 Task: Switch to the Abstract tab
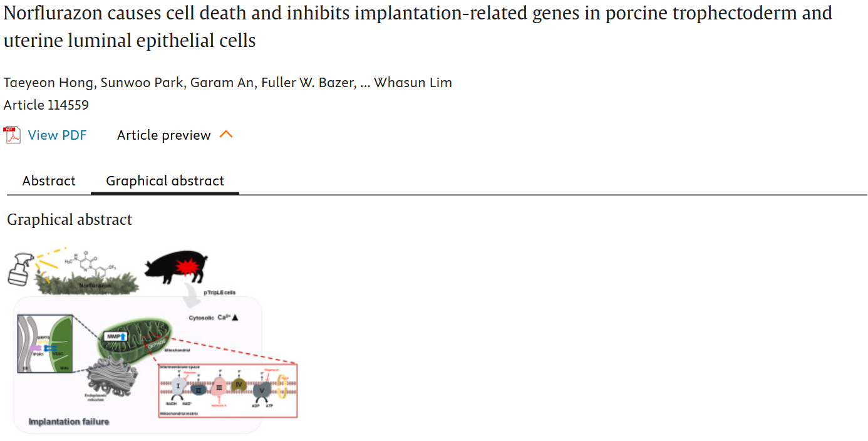click(x=49, y=181)
